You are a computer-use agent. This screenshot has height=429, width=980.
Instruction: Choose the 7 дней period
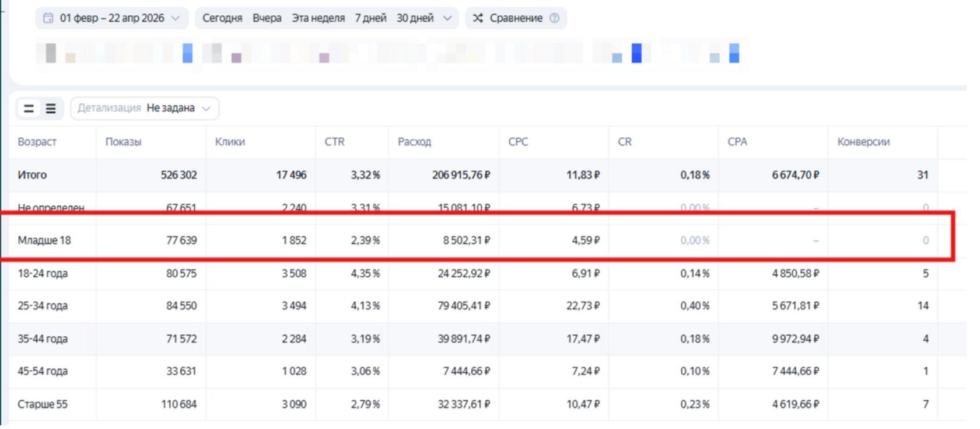click(x=371, y=18)
